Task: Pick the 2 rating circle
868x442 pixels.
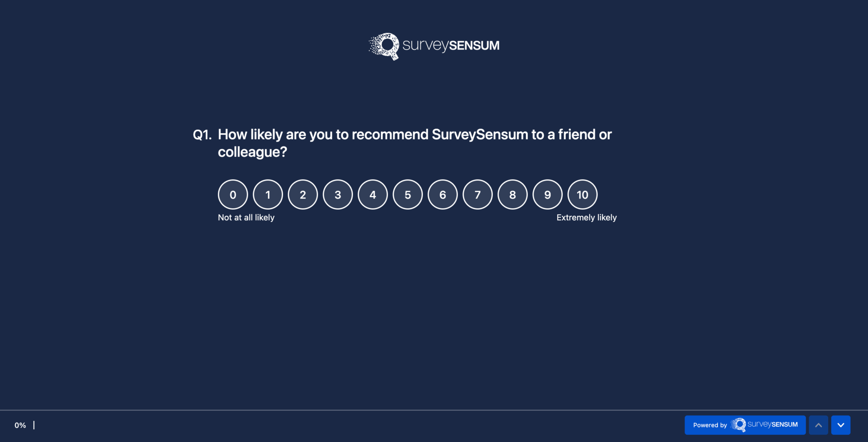Action: tap(303, 195)
